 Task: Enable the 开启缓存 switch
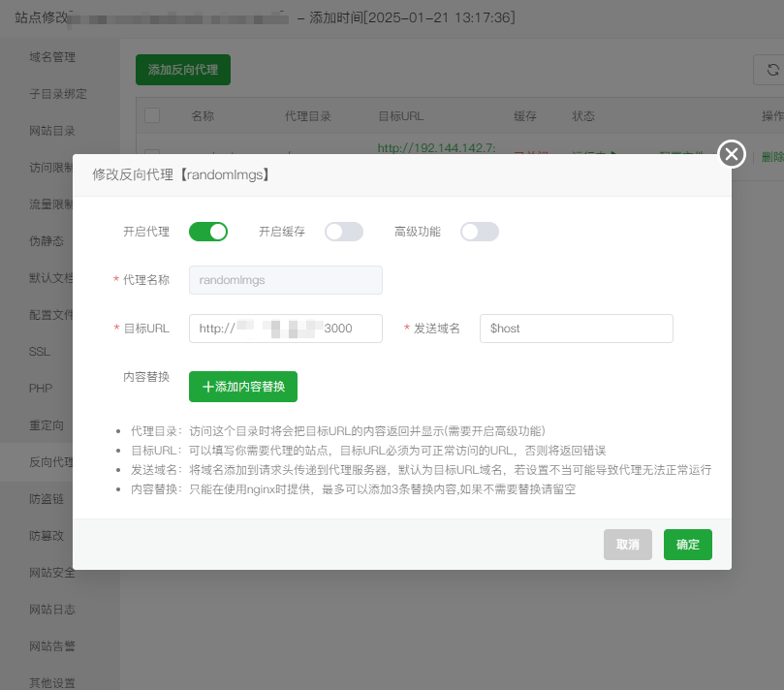344,232
